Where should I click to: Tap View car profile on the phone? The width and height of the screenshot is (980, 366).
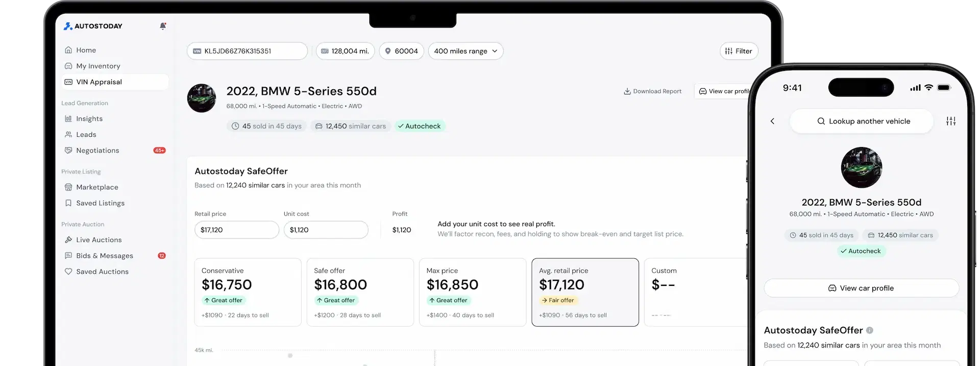861,288
